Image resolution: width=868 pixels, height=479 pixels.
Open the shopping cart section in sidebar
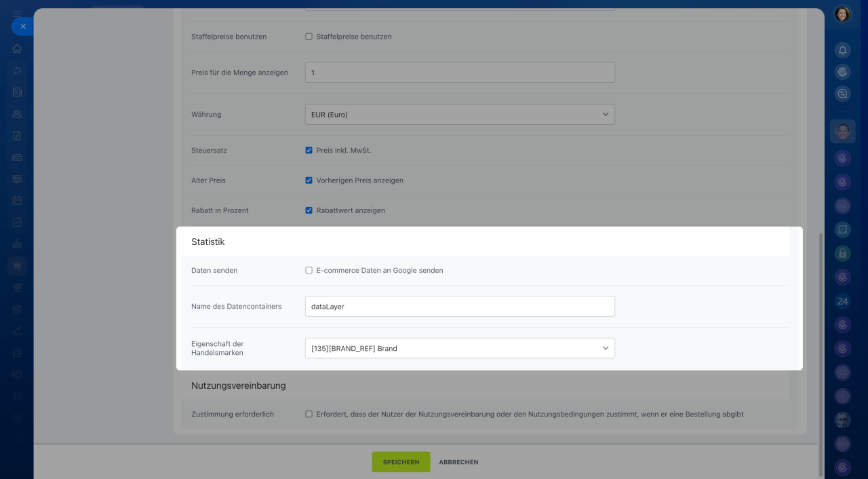(x=17, y=266)
